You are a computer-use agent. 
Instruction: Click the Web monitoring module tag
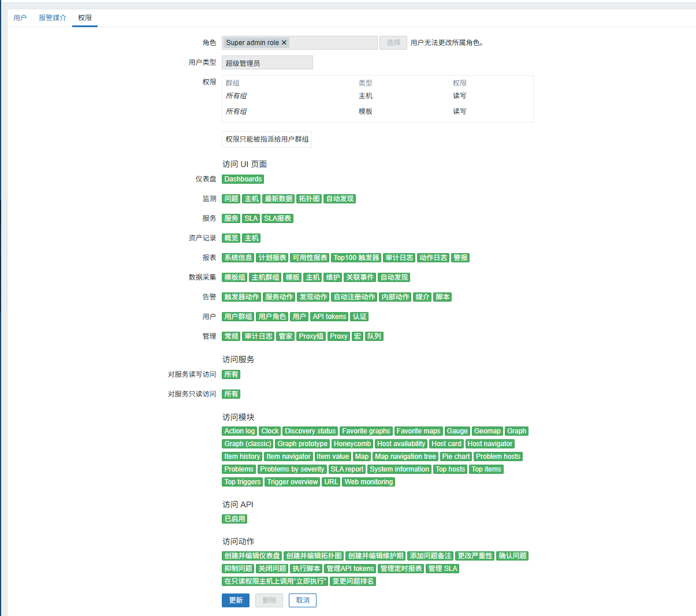[x=369, y=482]
